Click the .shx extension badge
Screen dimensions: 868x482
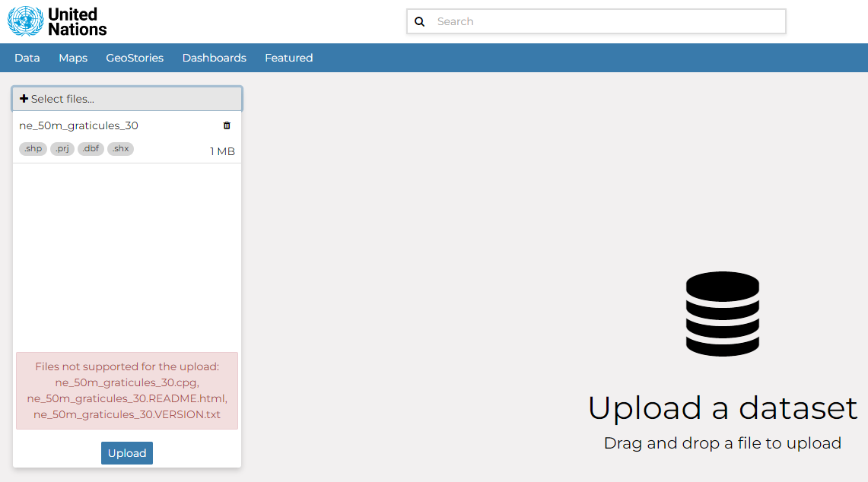[x=121, y=149]
